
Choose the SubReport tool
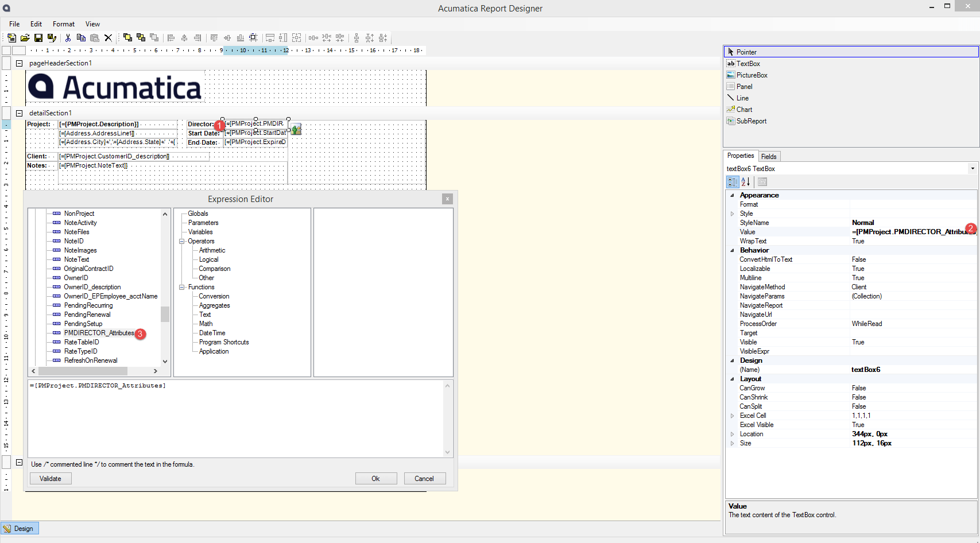tap(751, 121)
